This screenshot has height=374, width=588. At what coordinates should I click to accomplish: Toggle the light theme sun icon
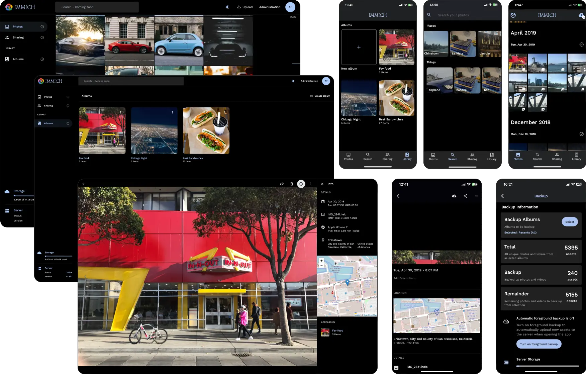(x=227, y=7)
